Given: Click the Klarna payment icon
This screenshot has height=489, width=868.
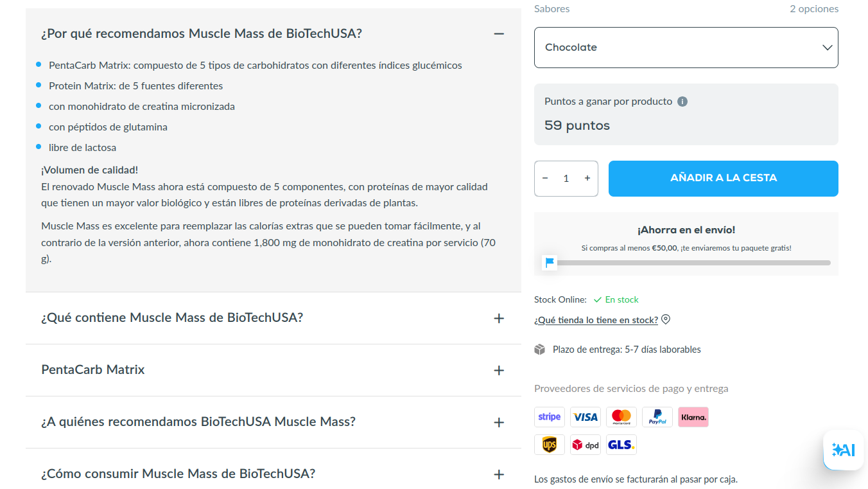Looking at the screenshot, I should (693, 417).
